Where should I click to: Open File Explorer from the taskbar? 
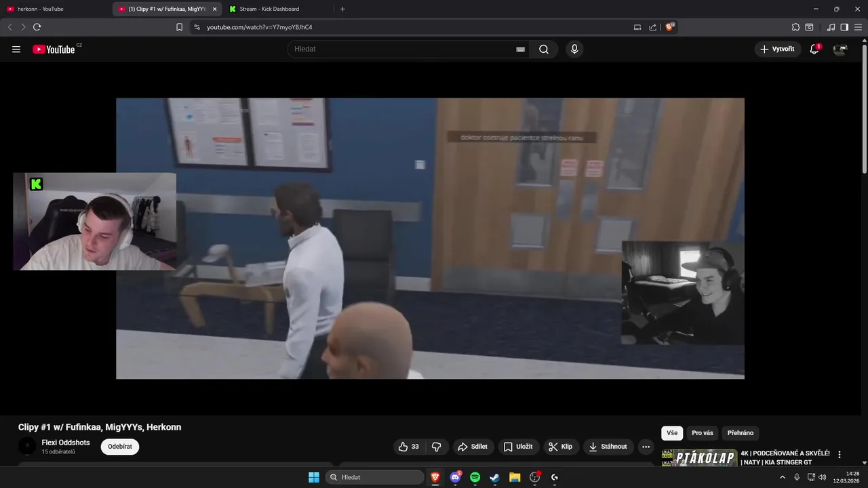pos(515,477)
